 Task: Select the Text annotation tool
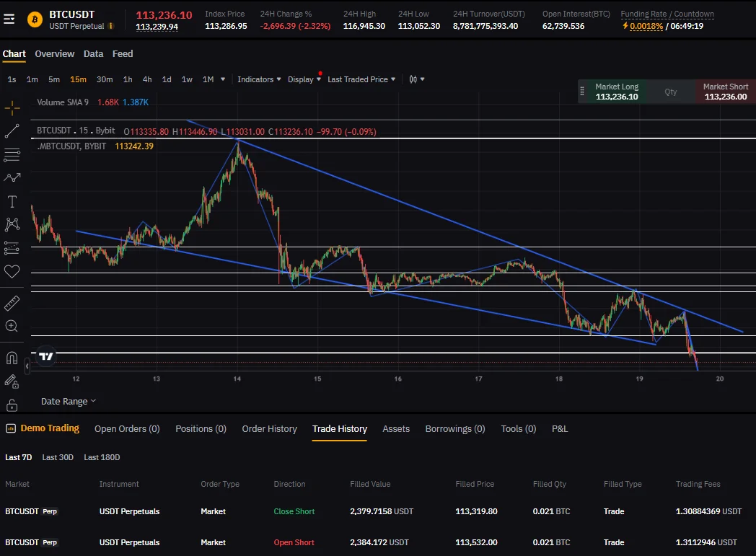coord(12,201)
